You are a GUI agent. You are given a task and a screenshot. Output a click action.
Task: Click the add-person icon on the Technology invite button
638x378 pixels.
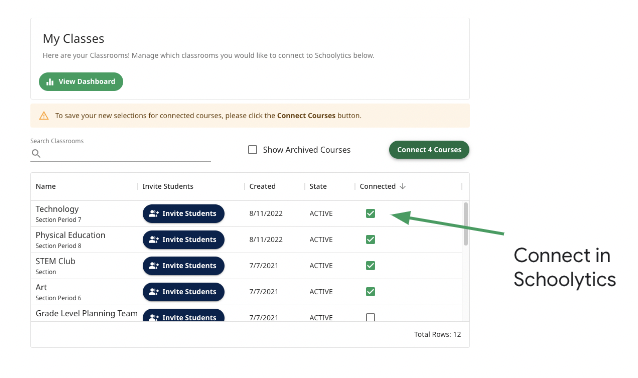154,214
